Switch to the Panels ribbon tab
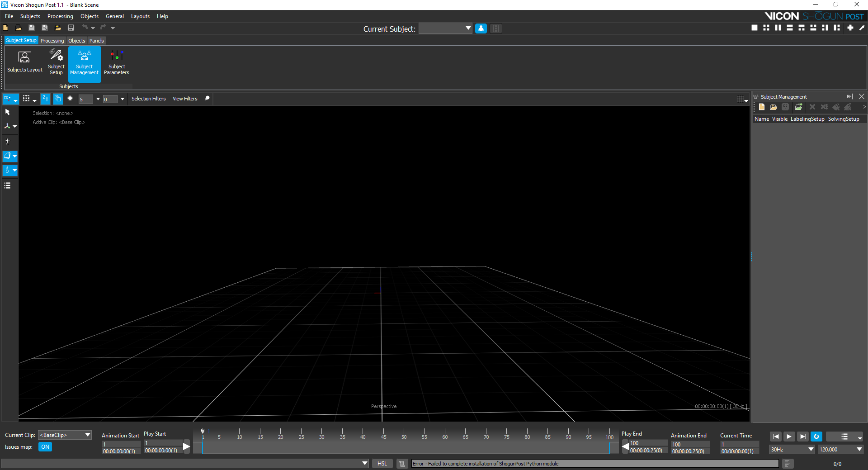Screen dimensions: 868x470 click(96, 41)
